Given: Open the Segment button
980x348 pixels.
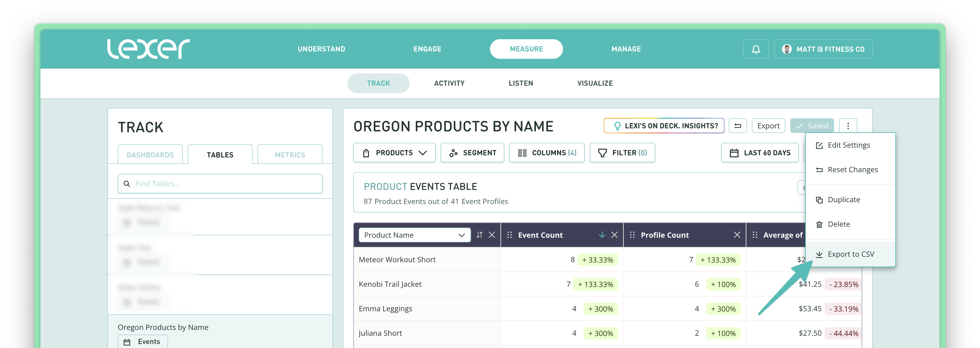Looking at the screenshot, I should pyautogui.click(x=472, y=153).
